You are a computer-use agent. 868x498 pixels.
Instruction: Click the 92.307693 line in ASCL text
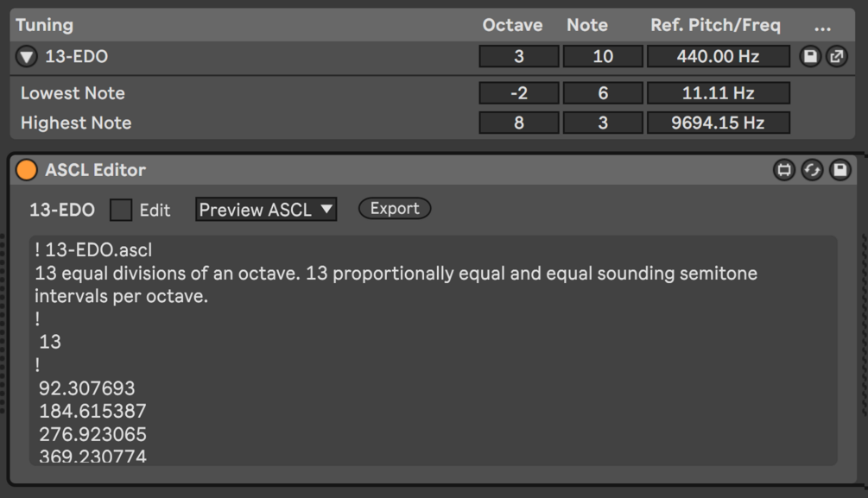(x=87, y=388)
